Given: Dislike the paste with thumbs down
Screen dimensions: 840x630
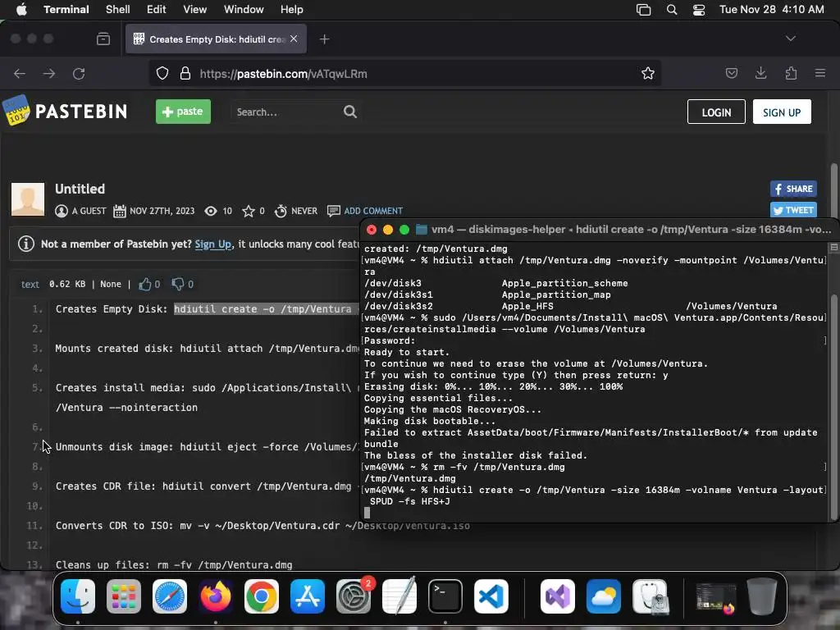Looking at the screenshot, I should (178, 284).
